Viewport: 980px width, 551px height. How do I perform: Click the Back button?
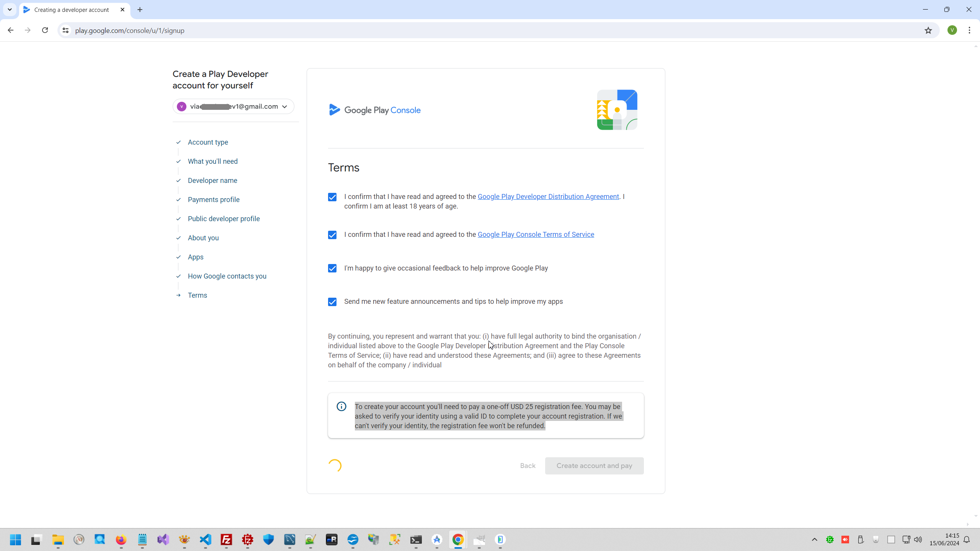527,466
